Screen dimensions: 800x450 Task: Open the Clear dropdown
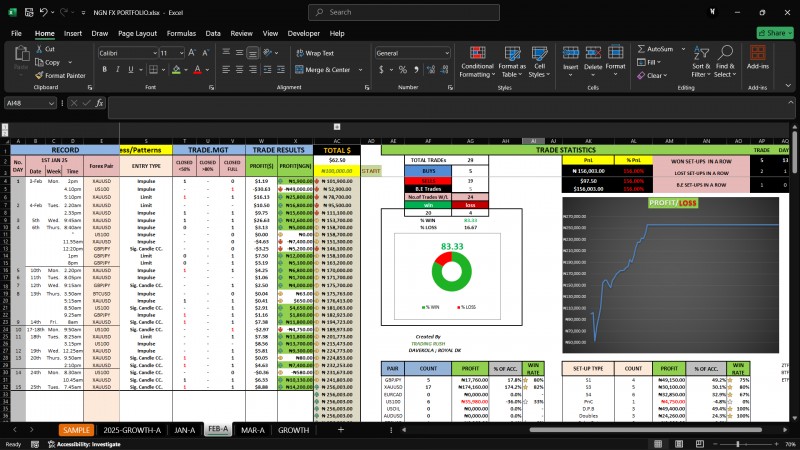pos(652,76)
